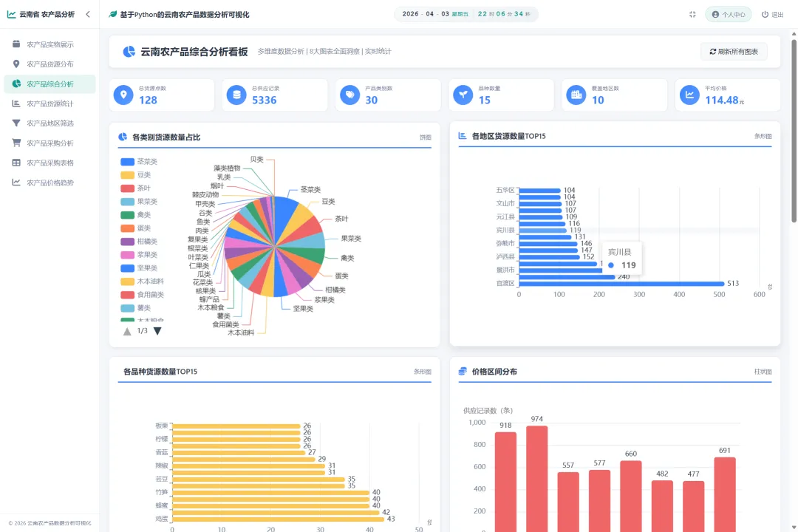Open 农产品实物展示 in sidebar
The image size is (798, 532).
[x=50, y=44]
